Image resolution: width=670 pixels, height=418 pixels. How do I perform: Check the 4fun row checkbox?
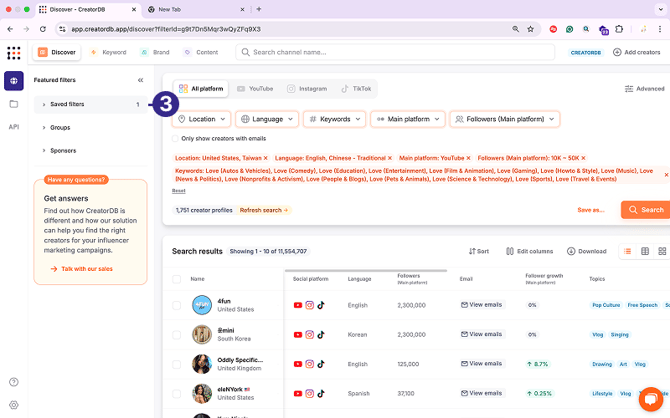click(176, 305)
